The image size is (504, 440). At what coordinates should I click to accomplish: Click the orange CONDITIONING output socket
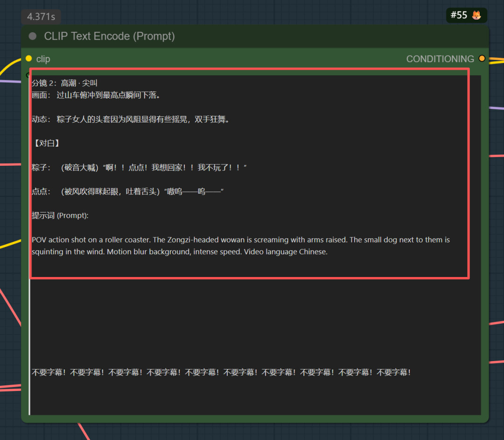pos(482,58)
